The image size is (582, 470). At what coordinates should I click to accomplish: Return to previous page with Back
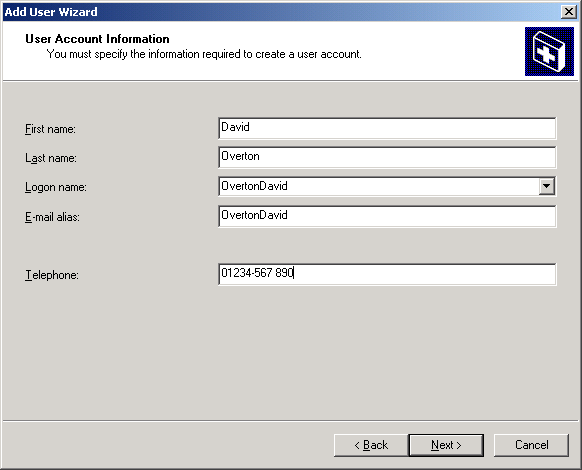click(371, 445)
